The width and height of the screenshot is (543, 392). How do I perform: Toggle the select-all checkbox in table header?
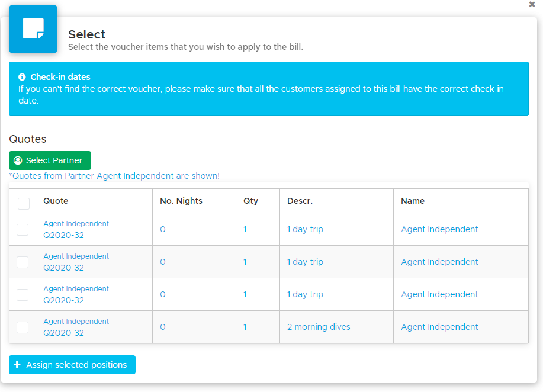point(24,203)
